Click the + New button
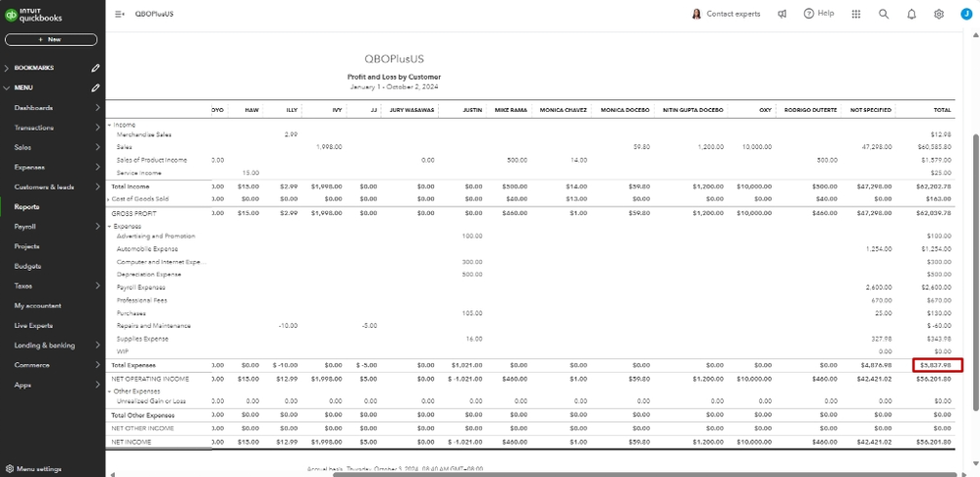 (x=51, y=39)
